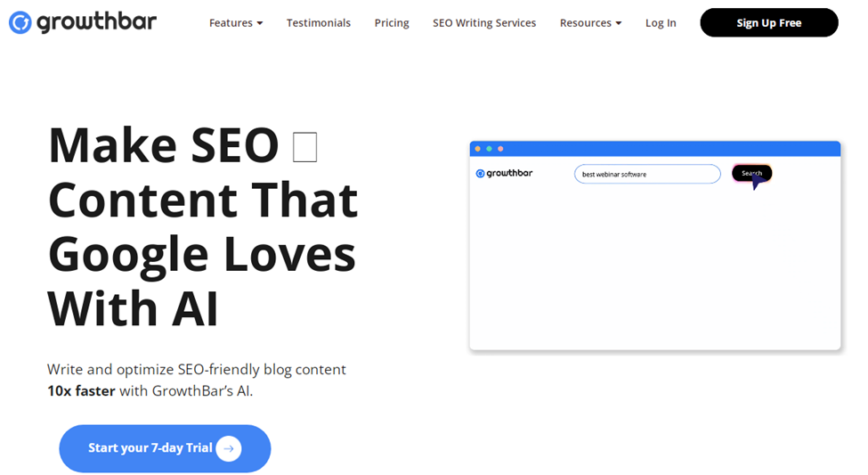This screenshot has height=475, width=868.
Task: Open SEO Writing Services
Action: point(484,22)
